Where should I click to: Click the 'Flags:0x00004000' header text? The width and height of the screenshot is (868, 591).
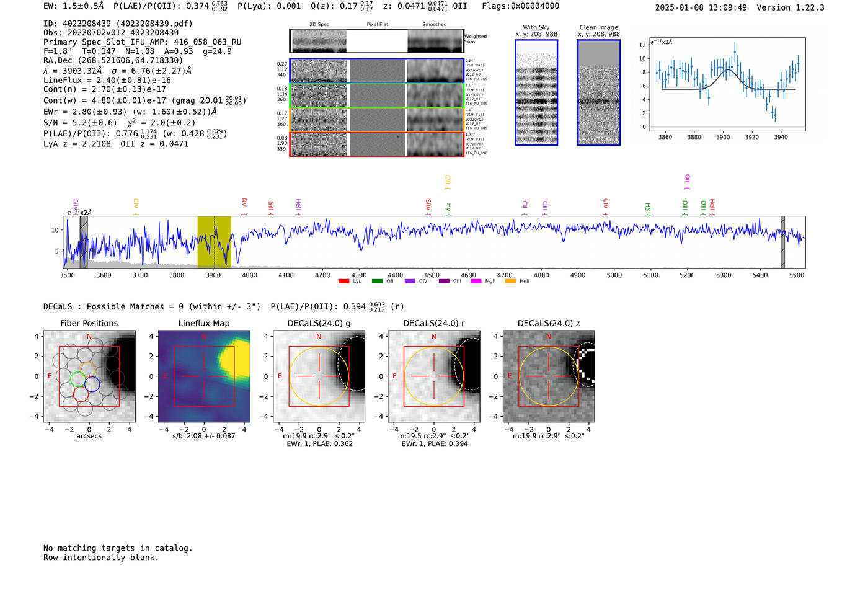520,6
